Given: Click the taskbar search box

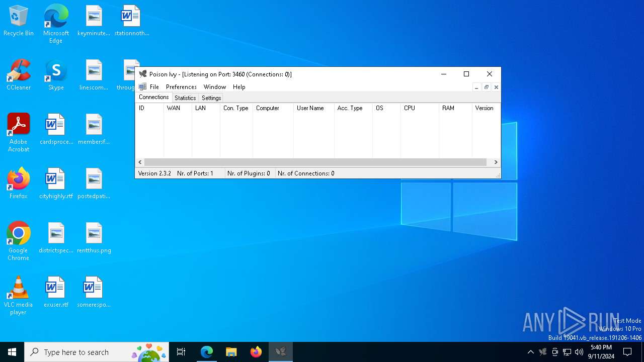Looking at the screenshot, I should 97,352.
